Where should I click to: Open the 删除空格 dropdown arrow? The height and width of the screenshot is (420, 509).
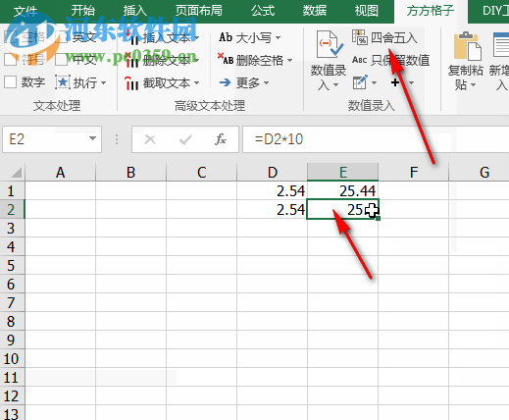[x=289, y=61]
